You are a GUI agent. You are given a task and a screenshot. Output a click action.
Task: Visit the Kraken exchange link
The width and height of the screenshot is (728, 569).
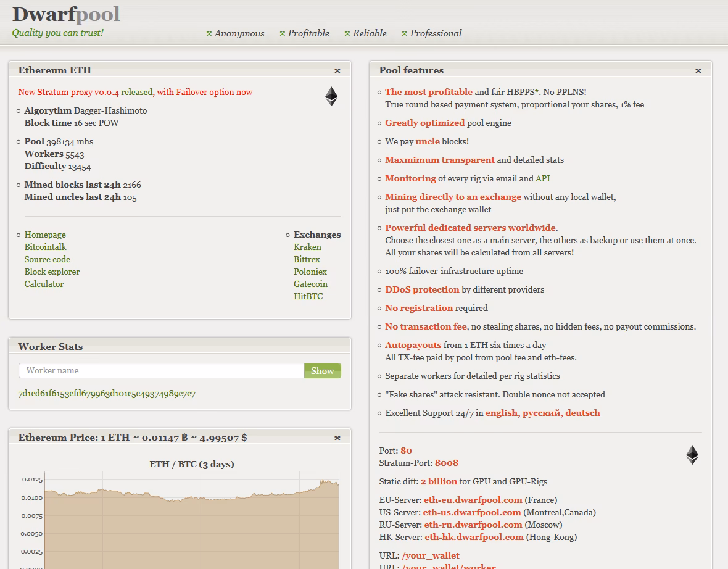307,247
